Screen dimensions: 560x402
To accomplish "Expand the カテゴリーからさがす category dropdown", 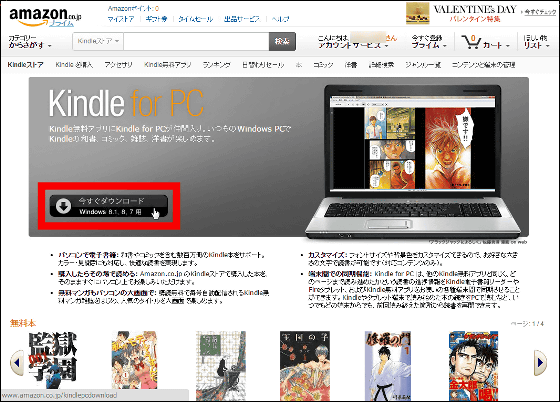I will point(30,41).
